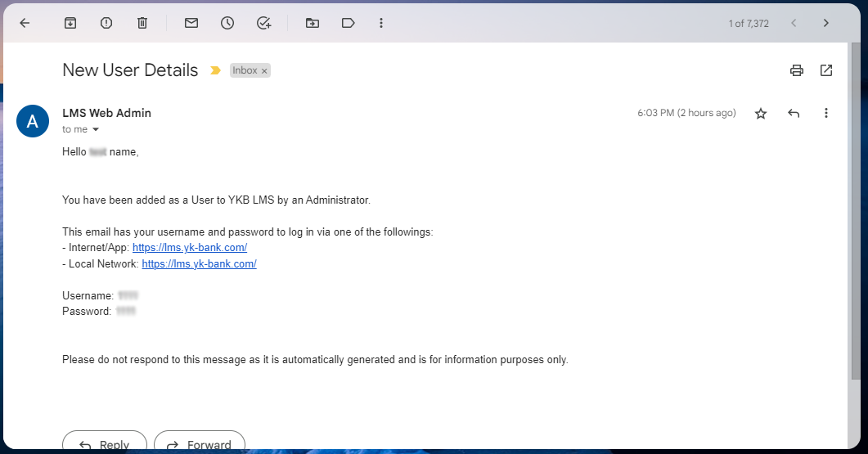Open the Labels icon in toolbar
The width and height of the screenshot is (868, 454).
[349, 23]
